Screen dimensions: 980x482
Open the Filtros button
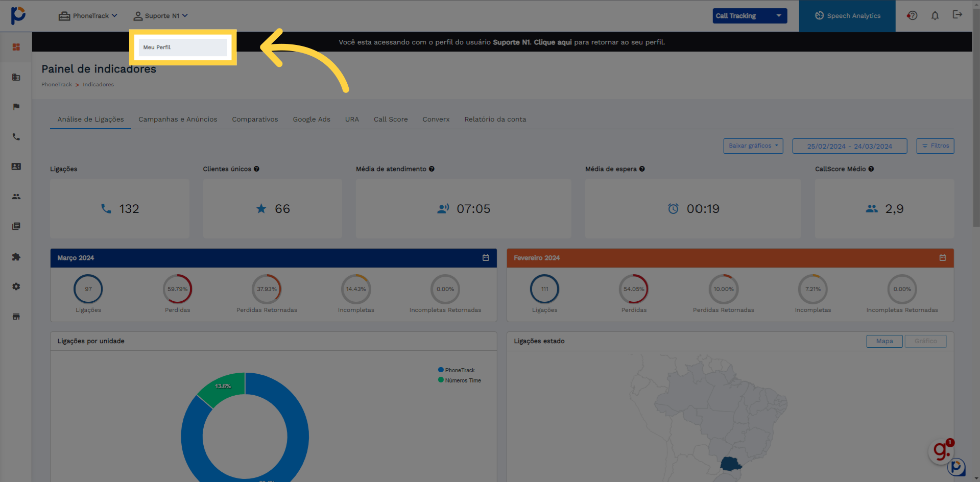(x=935, y=146)
